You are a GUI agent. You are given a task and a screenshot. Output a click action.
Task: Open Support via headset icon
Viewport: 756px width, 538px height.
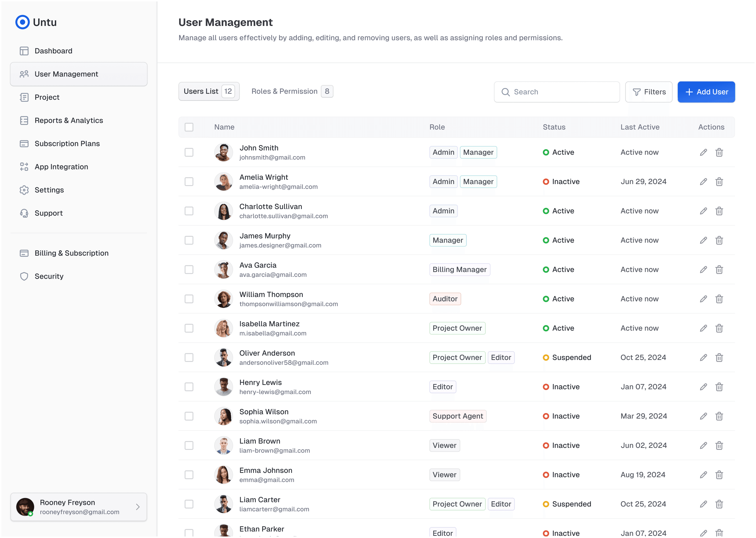point(24,213)
